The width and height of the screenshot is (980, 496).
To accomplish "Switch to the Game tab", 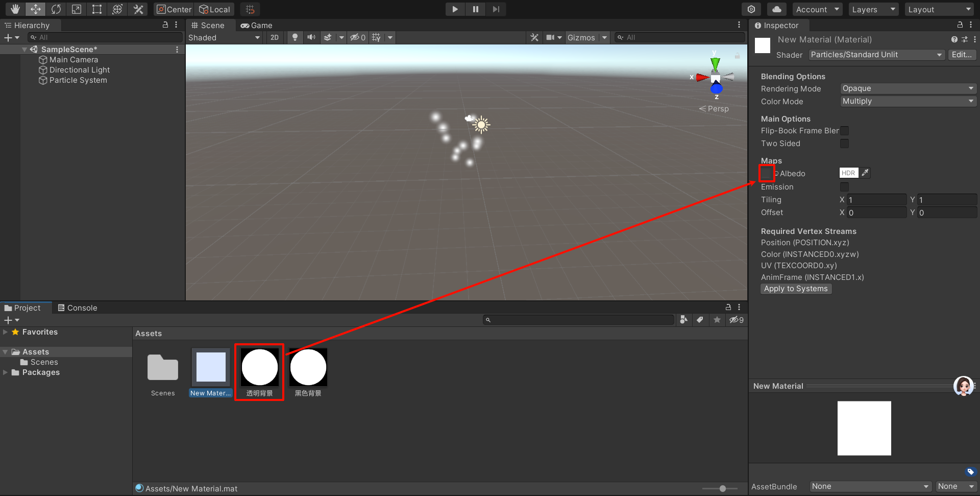I will 257,25.
